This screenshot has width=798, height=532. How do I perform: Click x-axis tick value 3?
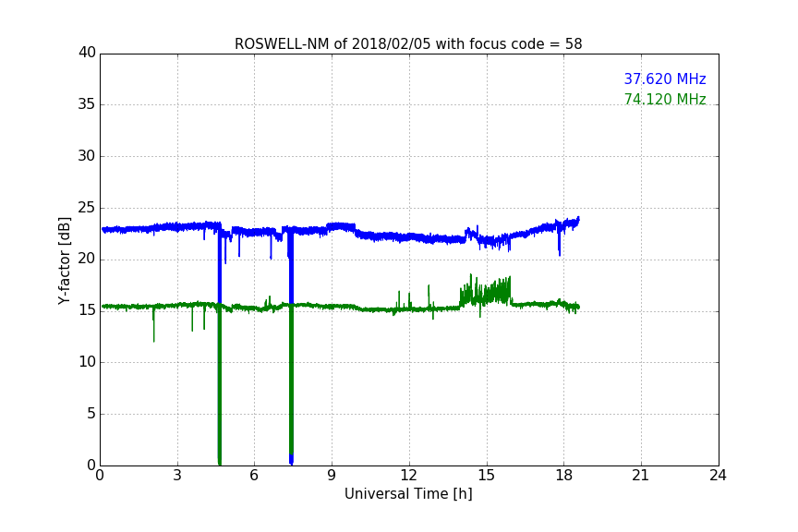(x=177, y=476)
